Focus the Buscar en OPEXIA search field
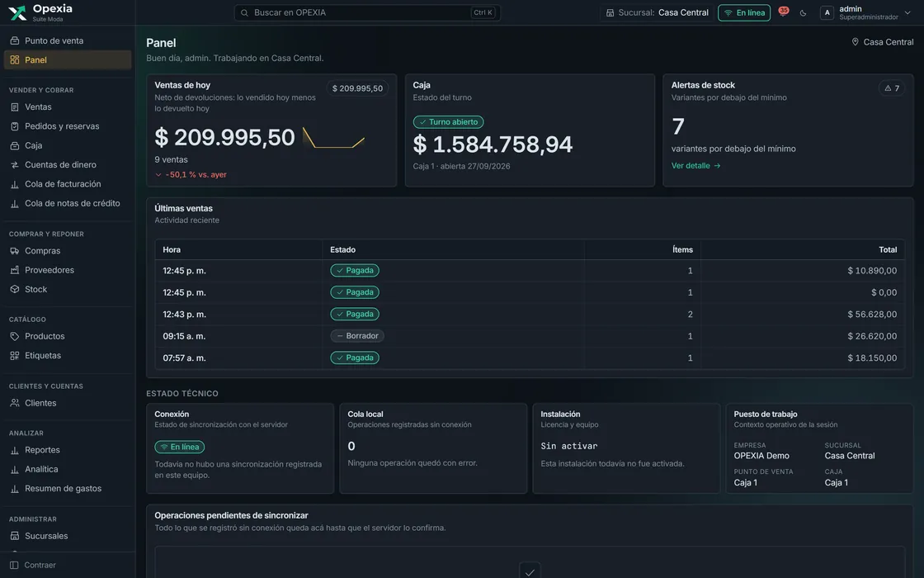The height and width of the screenshot is (578, 924). [x=367, y=12]
